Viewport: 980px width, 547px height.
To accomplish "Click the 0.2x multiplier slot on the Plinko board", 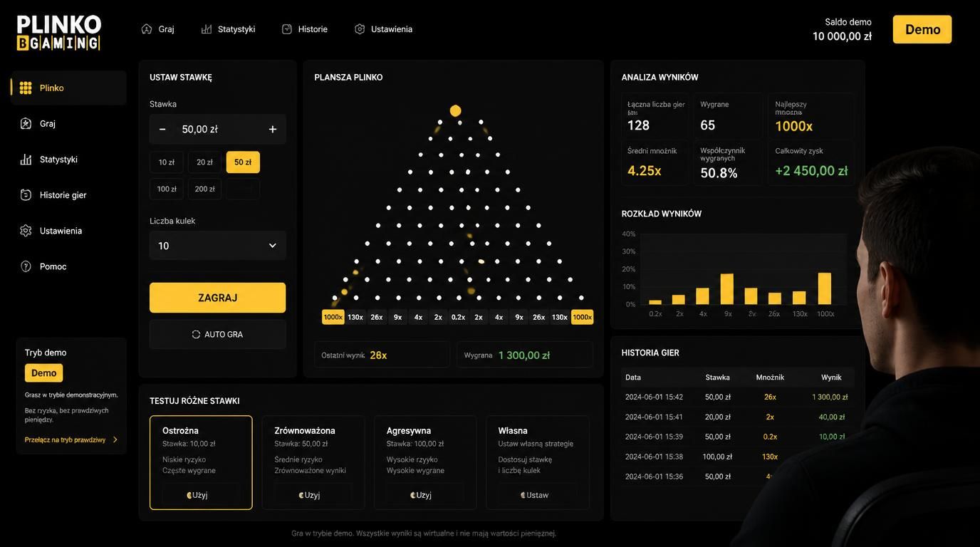I will (x=459, y=317).
